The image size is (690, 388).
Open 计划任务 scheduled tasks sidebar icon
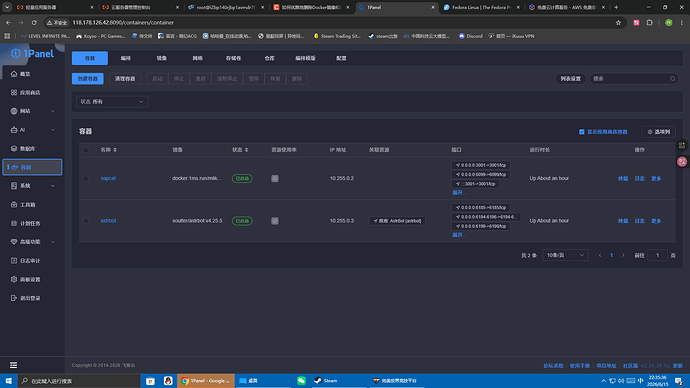click(x=14, y=223)
